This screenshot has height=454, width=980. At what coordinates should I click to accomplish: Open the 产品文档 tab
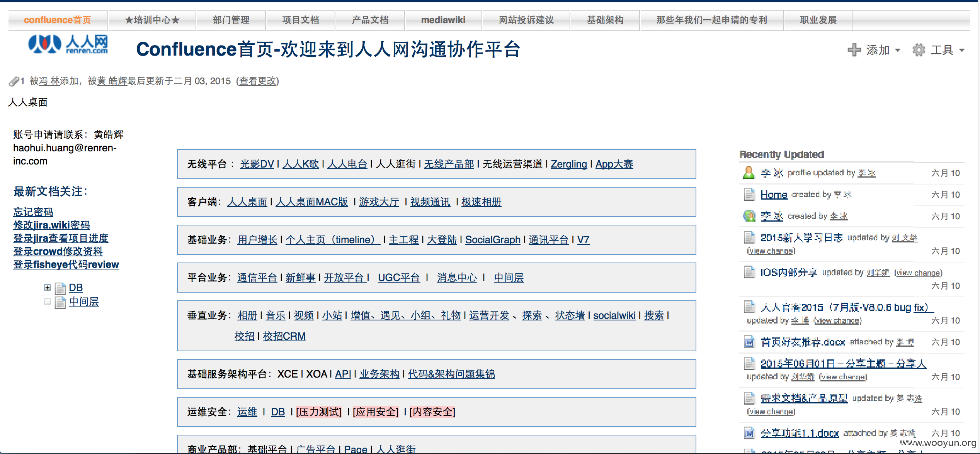tap(370, 20)
